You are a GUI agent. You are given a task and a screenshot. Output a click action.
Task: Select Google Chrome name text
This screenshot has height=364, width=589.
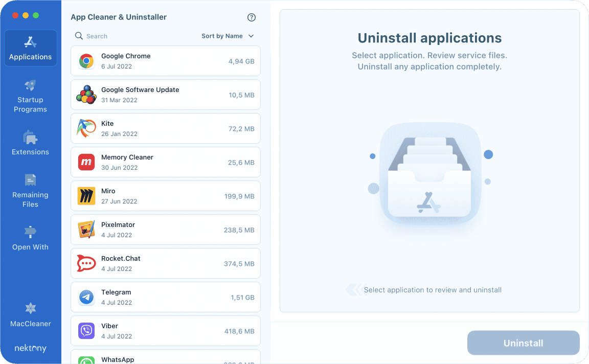click(x=126, y=56)
